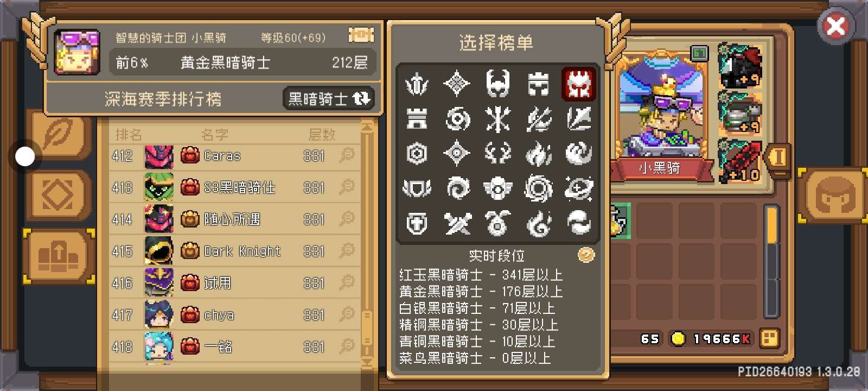The height and width of the screenshot is (391, 868).
Task: Click the 小黑骑 character name banner
Action: coord(660,168)
